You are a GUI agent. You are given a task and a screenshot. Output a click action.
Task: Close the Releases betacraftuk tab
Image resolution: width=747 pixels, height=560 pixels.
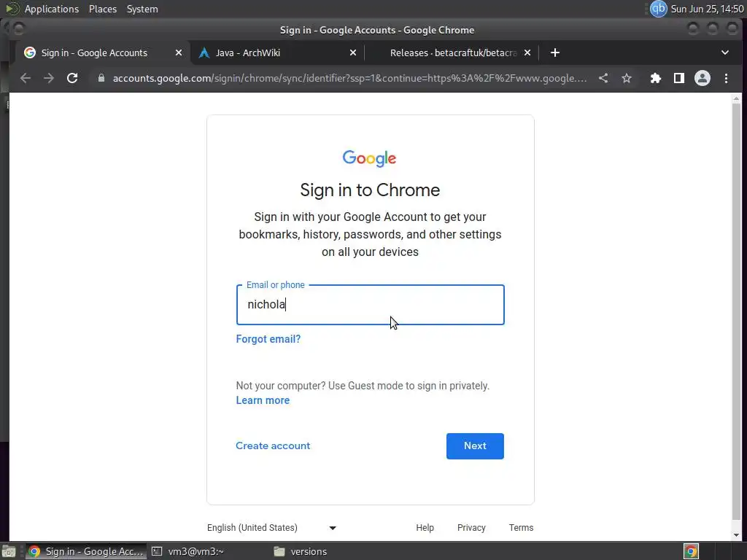527,52
